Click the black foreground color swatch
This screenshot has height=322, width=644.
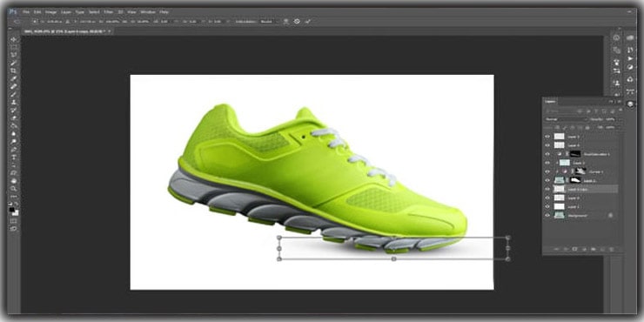click(12, 210)
